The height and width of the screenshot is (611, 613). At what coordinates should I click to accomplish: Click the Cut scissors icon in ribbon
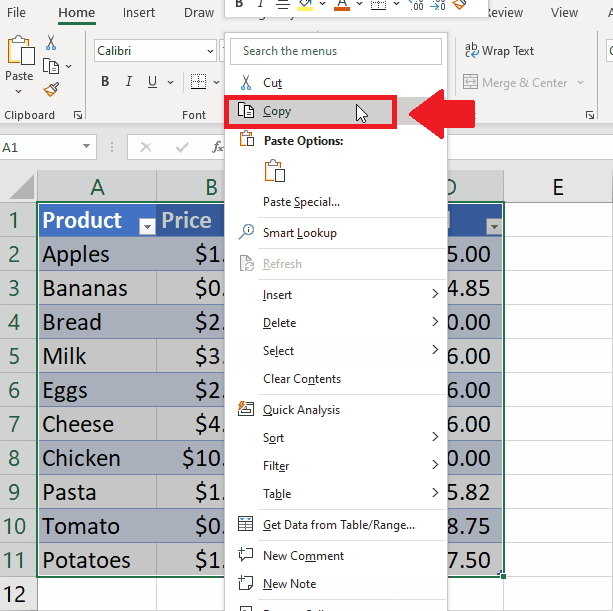(x=51, y=43)
